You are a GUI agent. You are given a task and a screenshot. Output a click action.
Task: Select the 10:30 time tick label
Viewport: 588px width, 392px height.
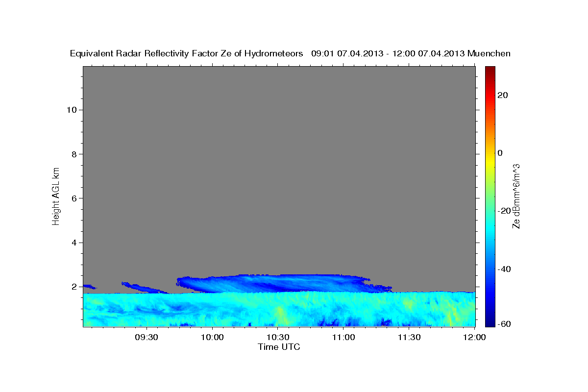(278, 337)
